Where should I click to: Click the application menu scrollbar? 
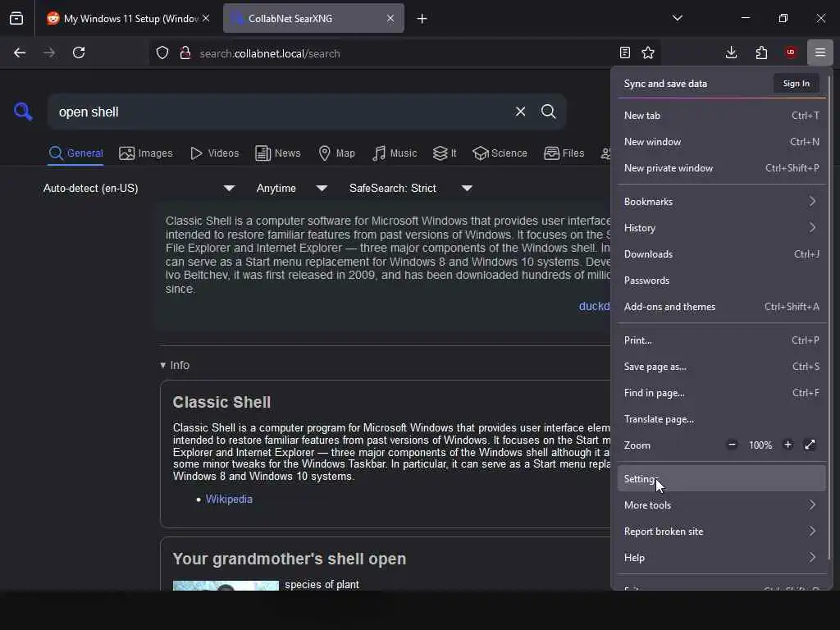tap(829, 316)
